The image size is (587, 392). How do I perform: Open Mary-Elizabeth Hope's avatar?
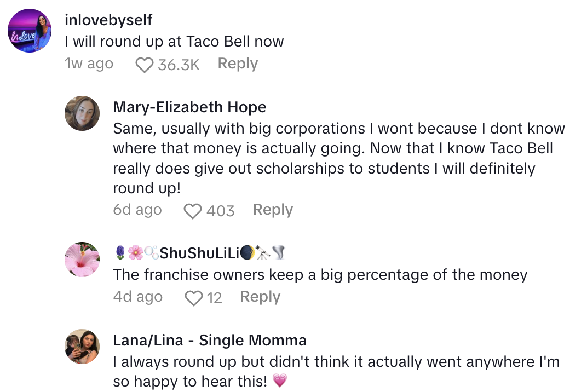(82, 113)
